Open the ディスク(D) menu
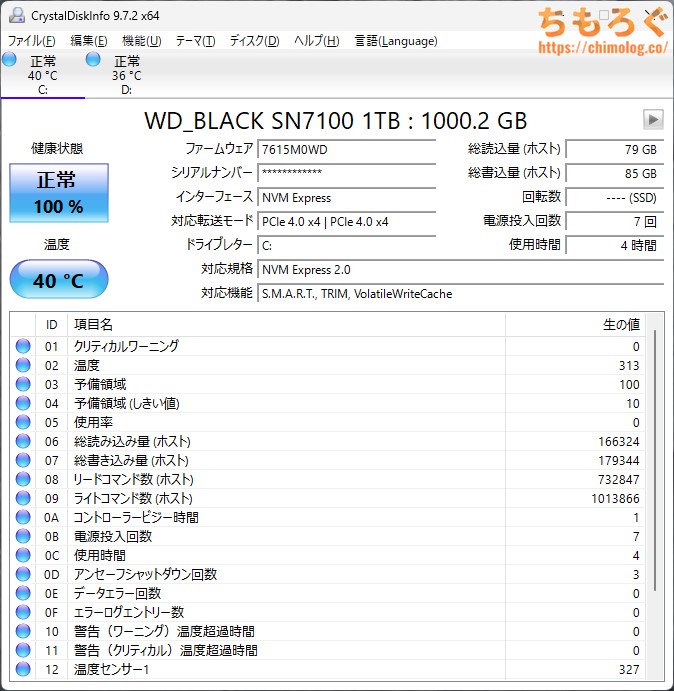 point(254,41)
